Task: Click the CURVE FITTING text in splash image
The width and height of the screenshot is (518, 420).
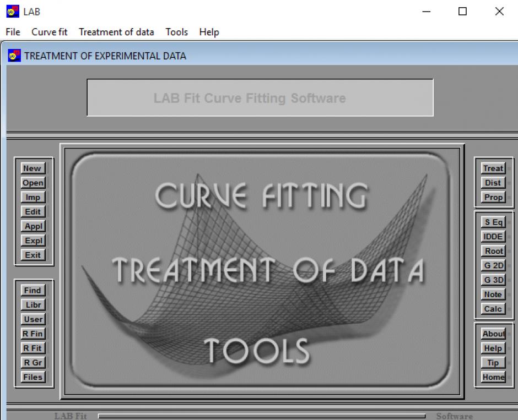Action: 261,196
